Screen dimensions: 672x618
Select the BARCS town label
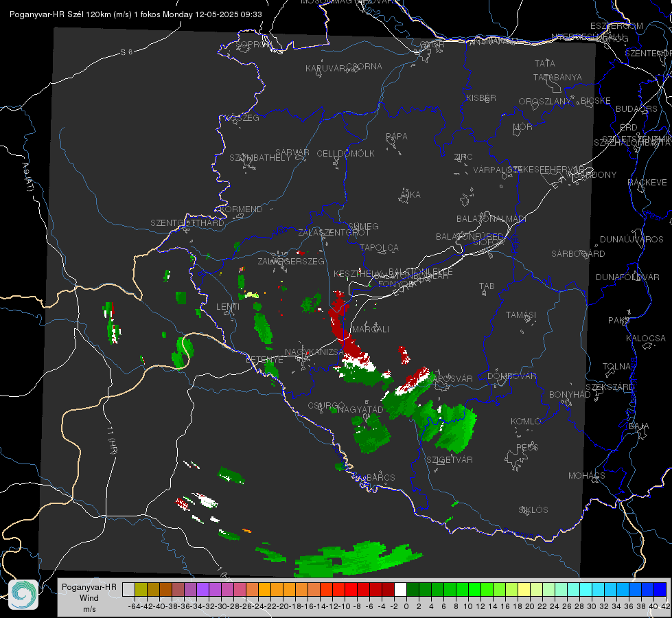pos(381,477)
